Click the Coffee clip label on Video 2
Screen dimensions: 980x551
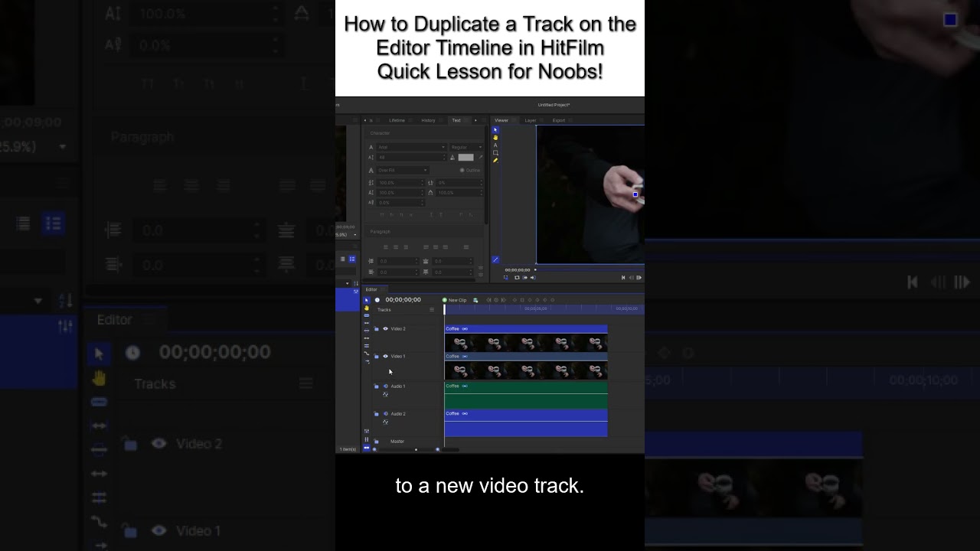click(x=452, y=328)
